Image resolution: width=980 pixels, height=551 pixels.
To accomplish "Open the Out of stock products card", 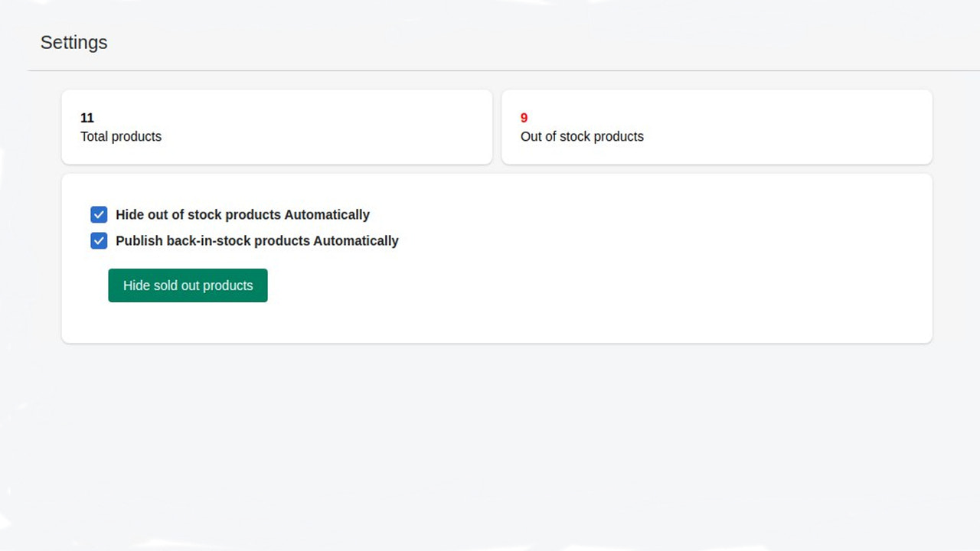I will 717,127.
